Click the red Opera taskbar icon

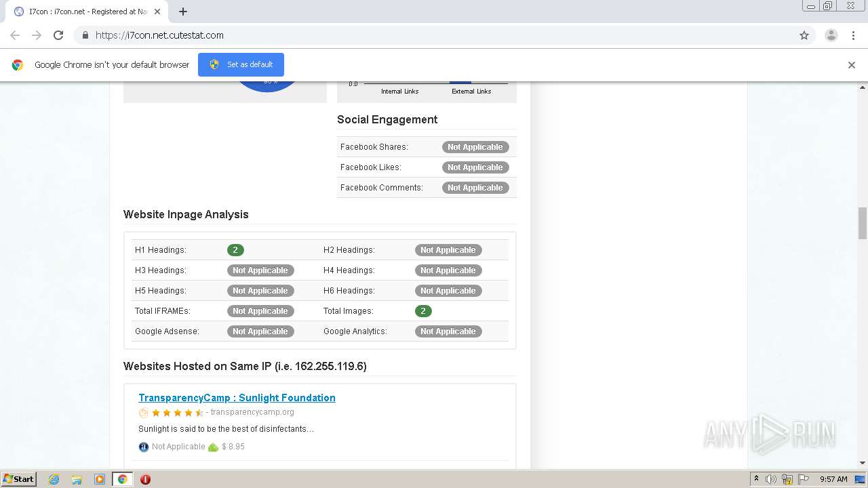tap(145, 479)
